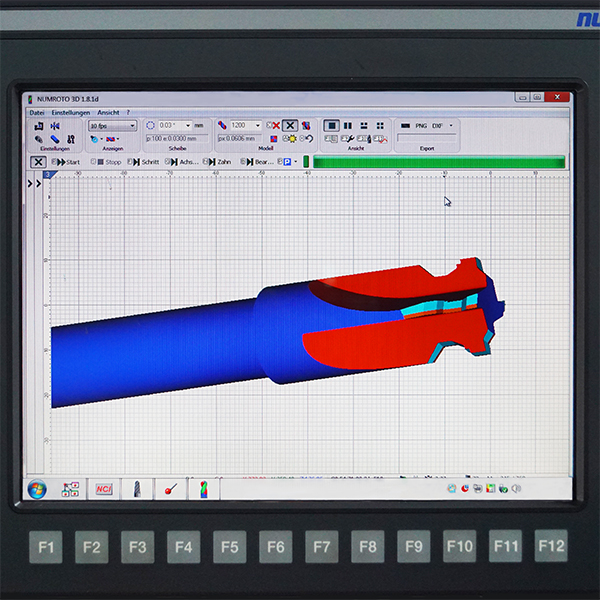Click the blue ruler origin corner marker
The image size is (600, 600).
[x=48, y=175]
